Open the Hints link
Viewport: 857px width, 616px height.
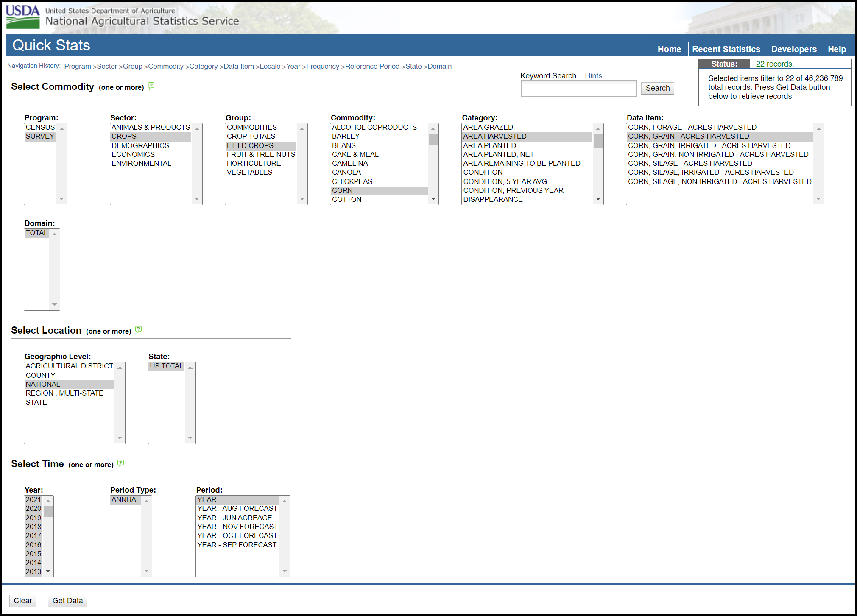tap(593, 76)
